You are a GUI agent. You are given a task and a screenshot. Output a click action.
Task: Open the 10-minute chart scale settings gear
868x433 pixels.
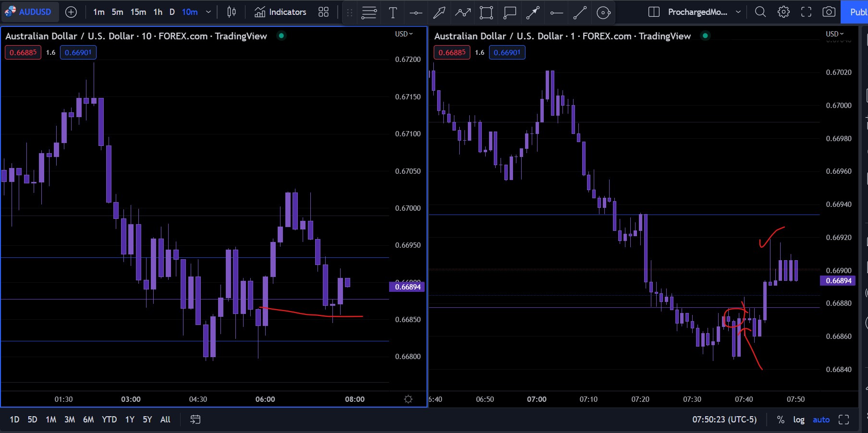coord(408,399)
